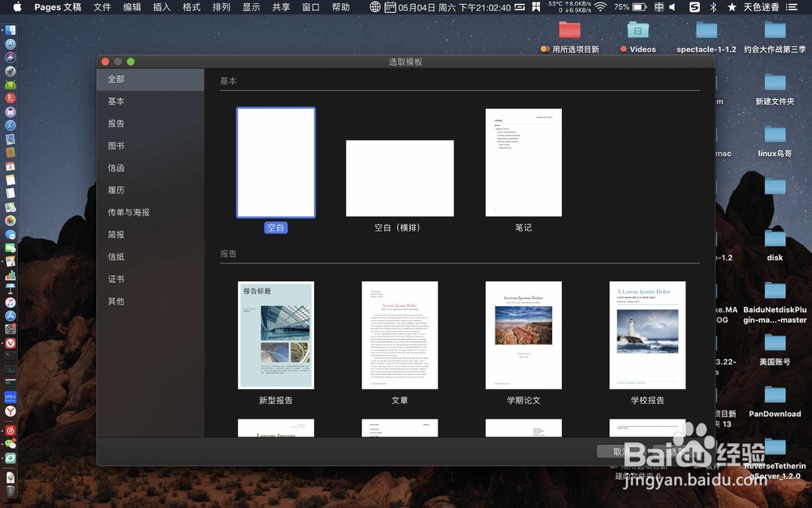
Task: Open linux鸟哥 folder on desktop
Action: click(x=775, y=134)
